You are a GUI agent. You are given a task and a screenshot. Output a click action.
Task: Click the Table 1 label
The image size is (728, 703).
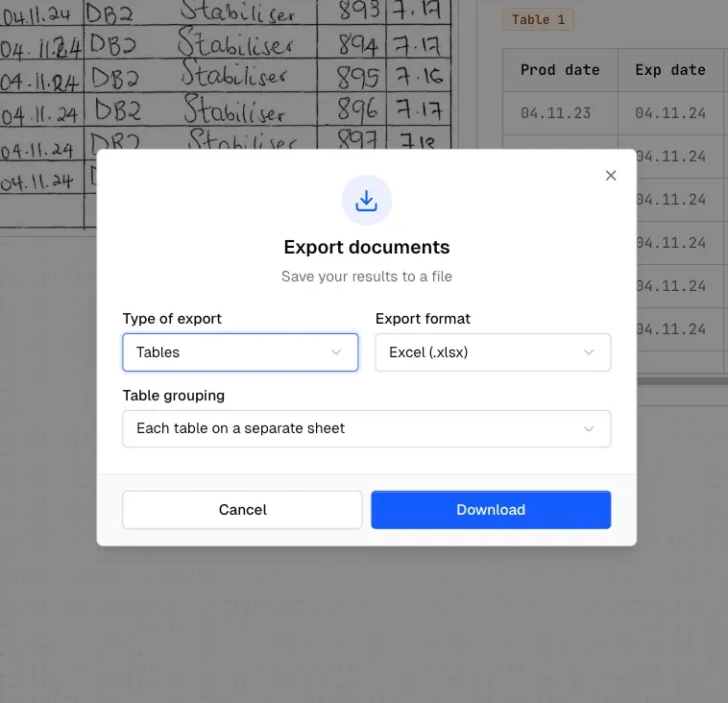click(x=538, y=19)
